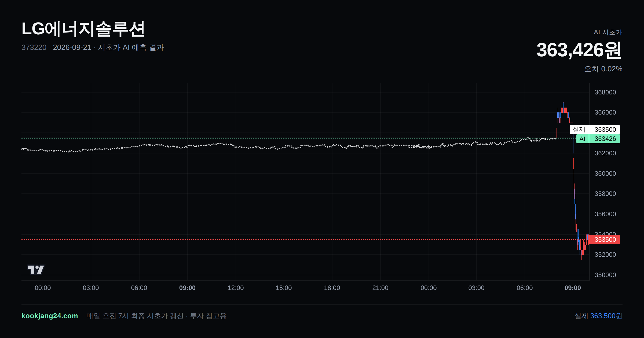This screenshot has width=644, height=338.
Task: Click the 21:00 time axis label
Action: click(380, 288)
